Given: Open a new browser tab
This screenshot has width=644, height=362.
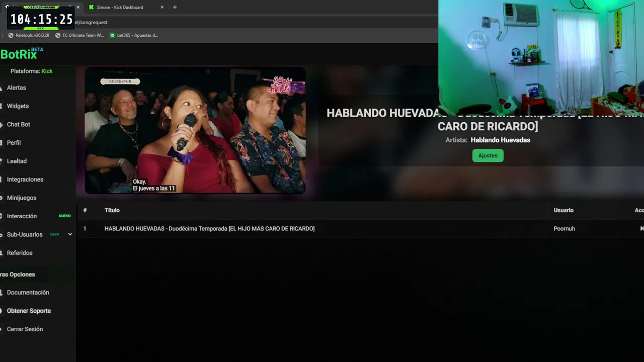Looking at the screenshot, I should coord(175,7).
